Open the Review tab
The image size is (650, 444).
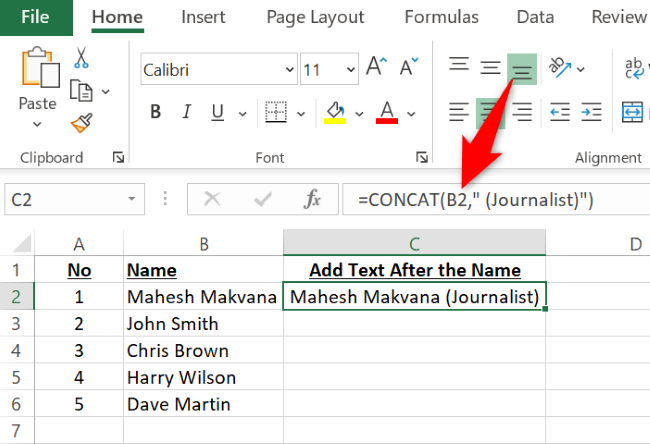(619, 17)
